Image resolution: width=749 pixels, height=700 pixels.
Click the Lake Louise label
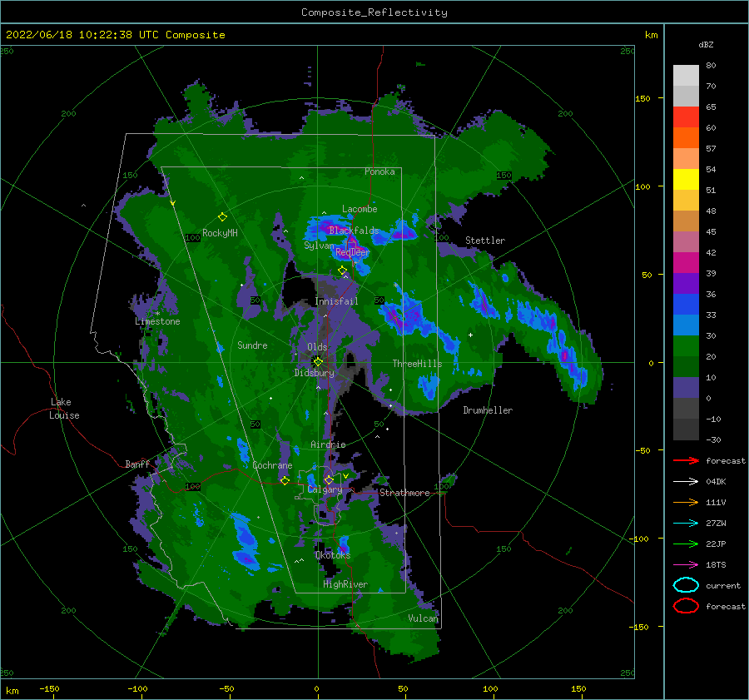[x=64, y=409]
